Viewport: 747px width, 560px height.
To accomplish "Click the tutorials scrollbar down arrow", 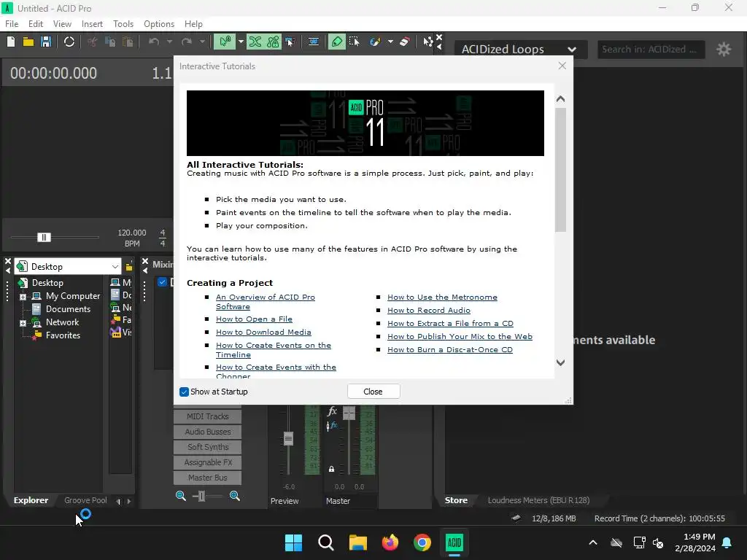I will click(561, 363).
